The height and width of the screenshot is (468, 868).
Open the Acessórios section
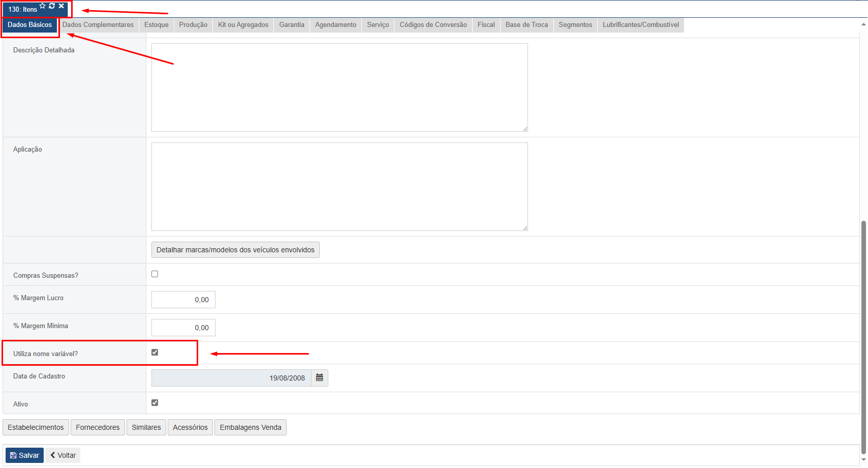[190, 427]
